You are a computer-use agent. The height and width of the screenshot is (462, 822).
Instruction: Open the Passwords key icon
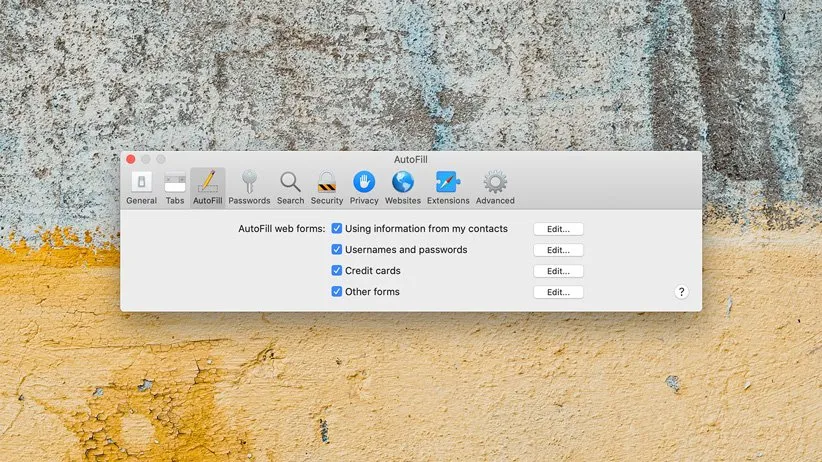coord(249,187)
